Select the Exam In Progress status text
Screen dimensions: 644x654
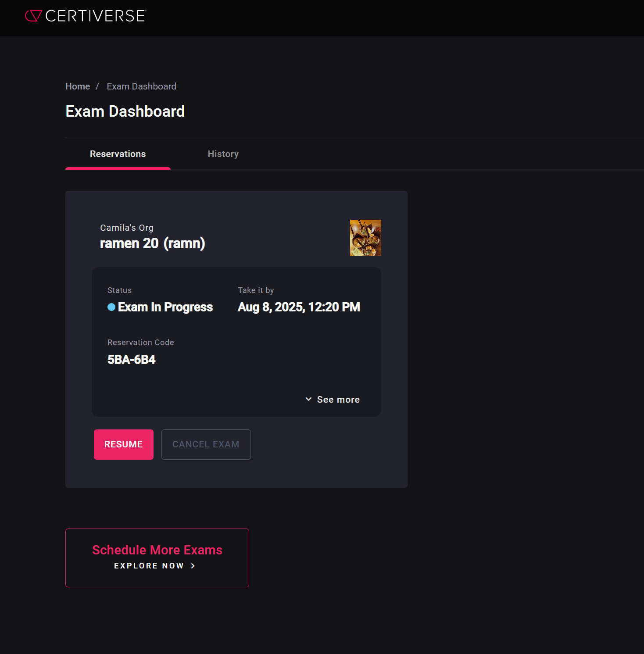(x=165, y=307)
